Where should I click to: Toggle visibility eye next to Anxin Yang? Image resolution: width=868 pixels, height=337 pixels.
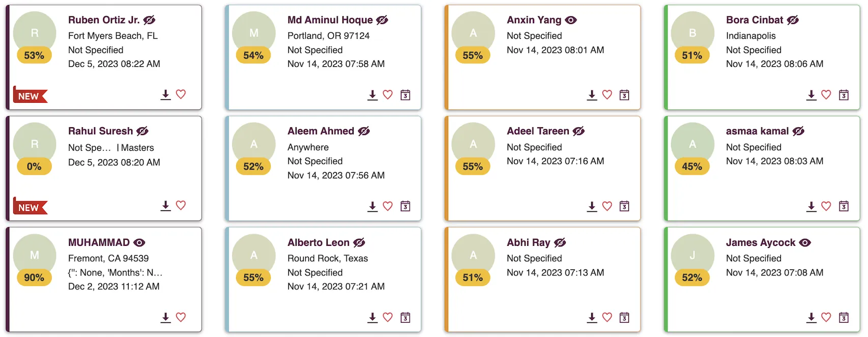point(571,20)
